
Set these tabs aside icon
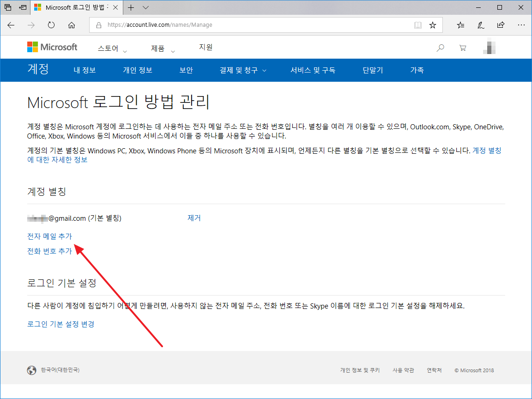[x=23, y=7]
